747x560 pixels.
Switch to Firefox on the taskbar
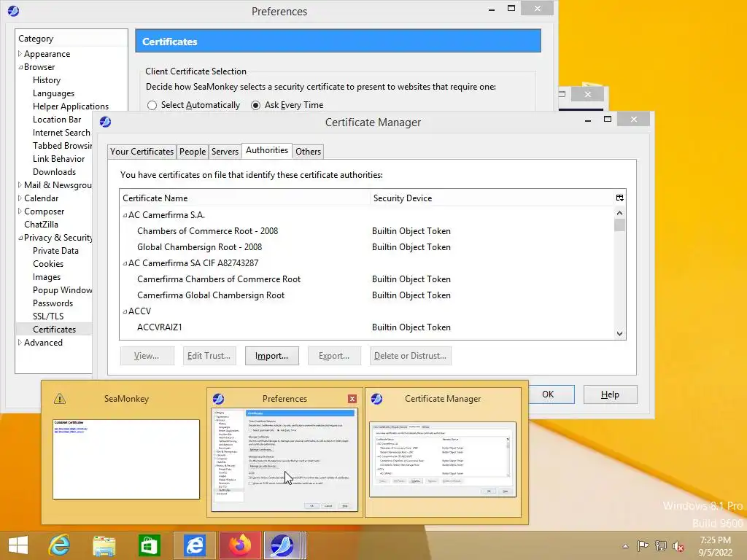[240, 545]
